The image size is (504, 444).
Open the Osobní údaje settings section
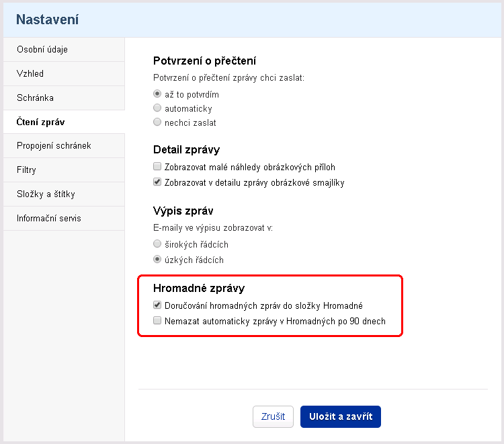click(64, 50)
